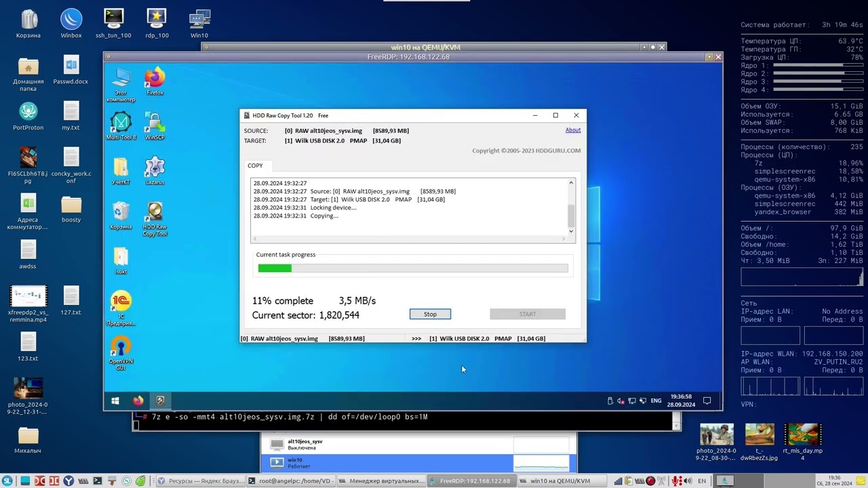Image resolution: width=868 pixels, height=488 pixels.
Task: Select the conky_work.conf file icon
Action: [71, 165]
